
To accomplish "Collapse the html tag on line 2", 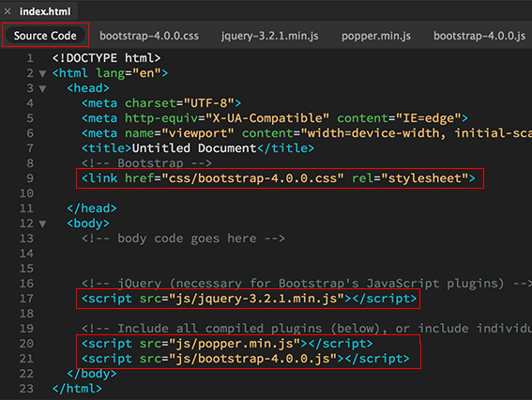I will pyautogui.click(x=42, y=73).
